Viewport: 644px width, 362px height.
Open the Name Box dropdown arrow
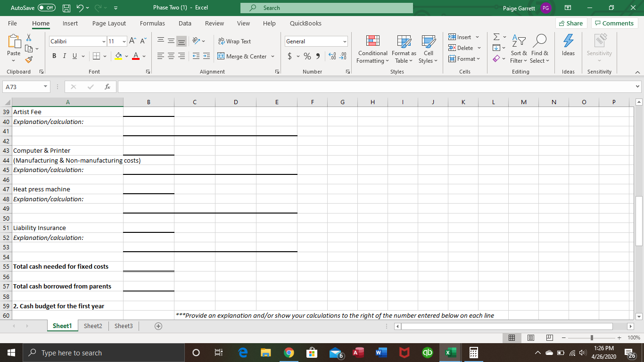(x=45, y=87)
